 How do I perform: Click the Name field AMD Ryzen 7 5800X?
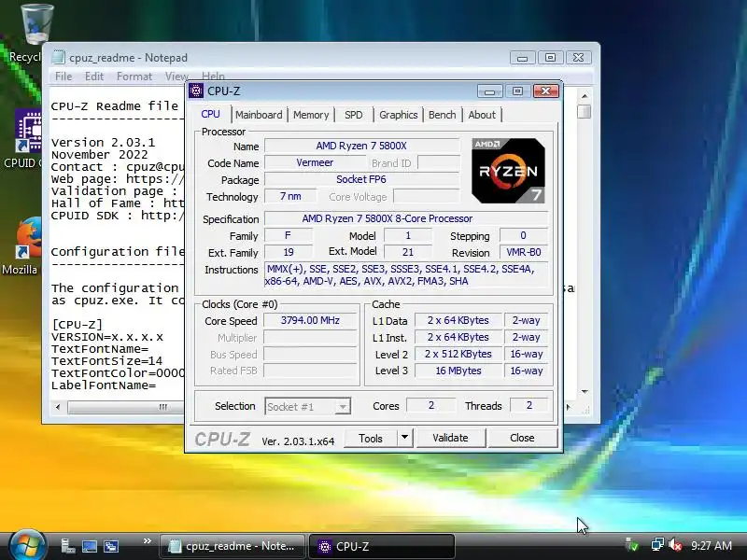coord(362,146)
